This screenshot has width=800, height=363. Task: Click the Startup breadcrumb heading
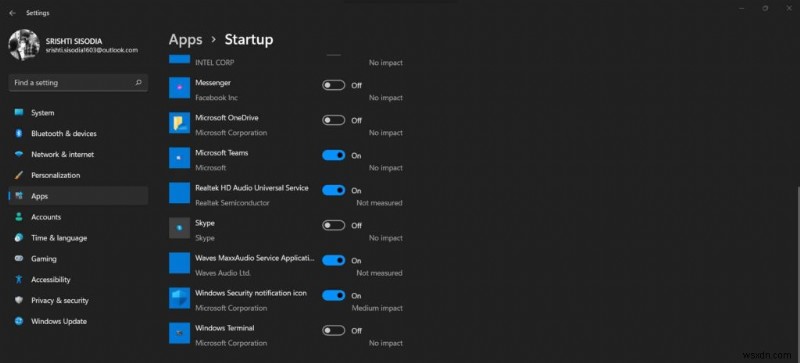(x=249, y=40)
